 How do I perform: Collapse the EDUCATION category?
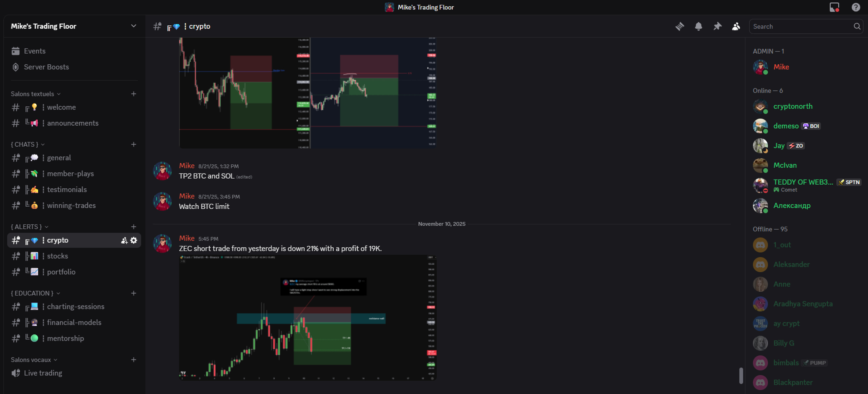(x=36, y=293)
